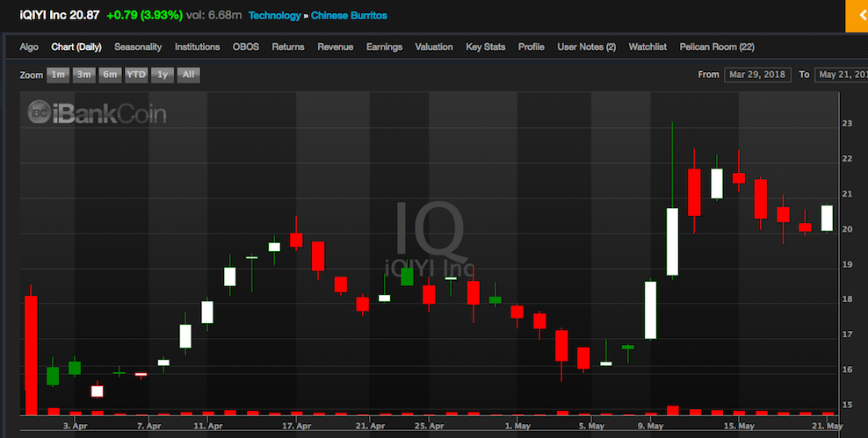The image size is (868, 438).
Task: Switch to Key Stats tab
Action: 486,47
